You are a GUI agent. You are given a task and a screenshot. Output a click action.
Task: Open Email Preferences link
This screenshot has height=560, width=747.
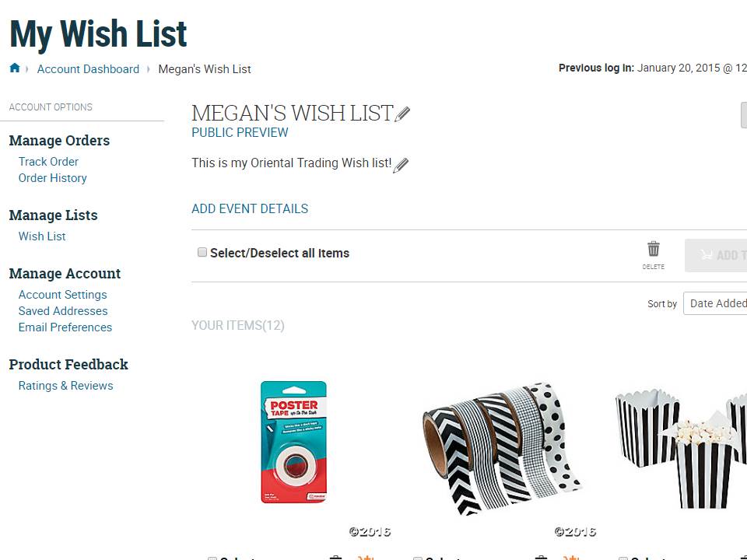click(x=65, y=327)
